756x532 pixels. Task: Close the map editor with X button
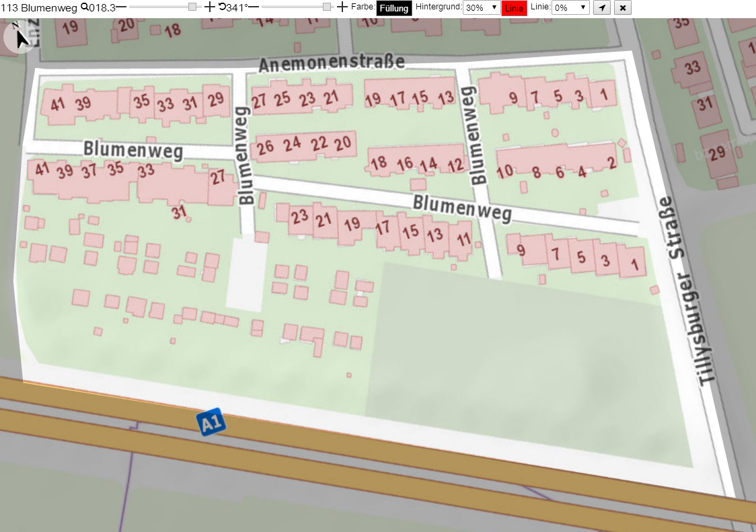point(622,7)
